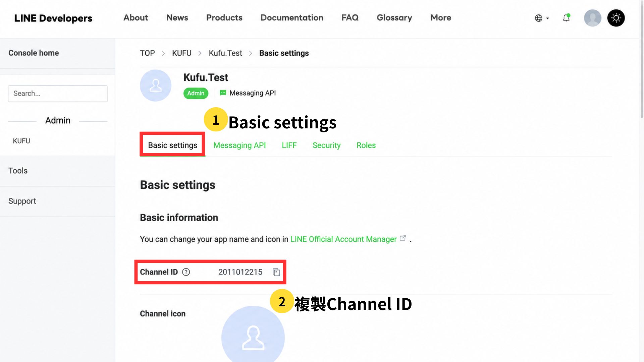Switch to the Messaging API tab
This screenshot has height=362, width=644.
pyautogui.click(x=239, y=145)
